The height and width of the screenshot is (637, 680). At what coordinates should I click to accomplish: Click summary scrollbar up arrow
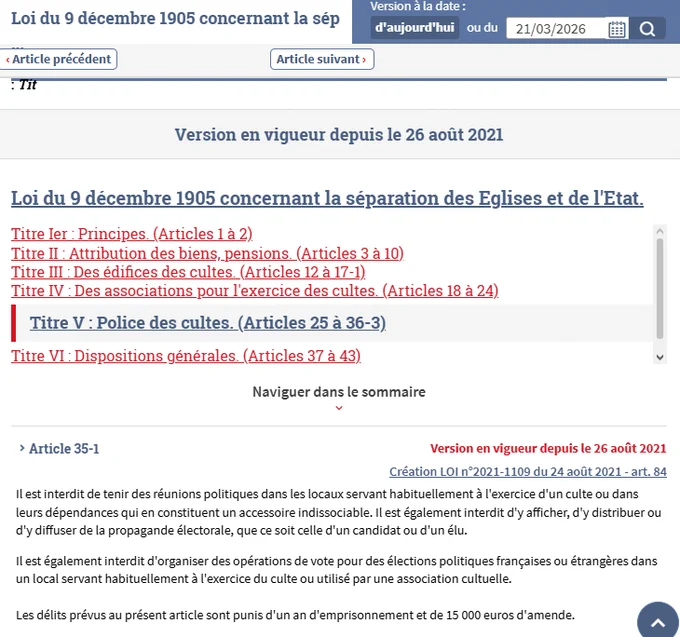click(660, 231)
